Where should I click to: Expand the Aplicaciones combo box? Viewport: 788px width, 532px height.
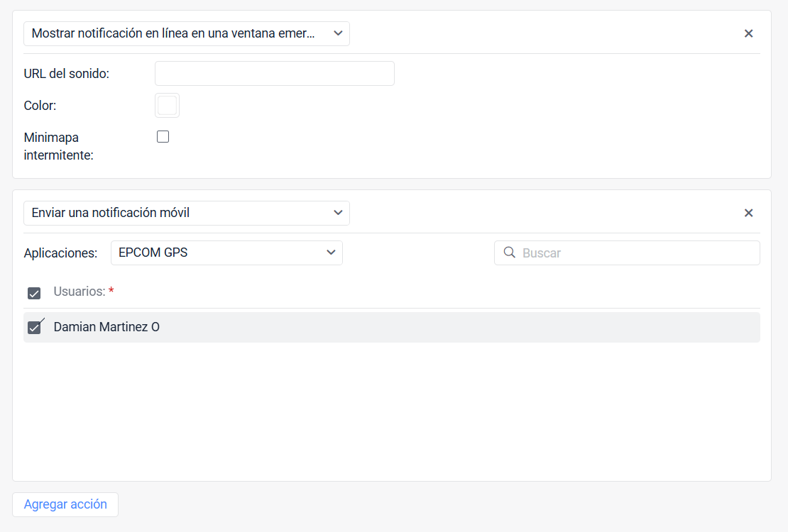pos(226,253)
